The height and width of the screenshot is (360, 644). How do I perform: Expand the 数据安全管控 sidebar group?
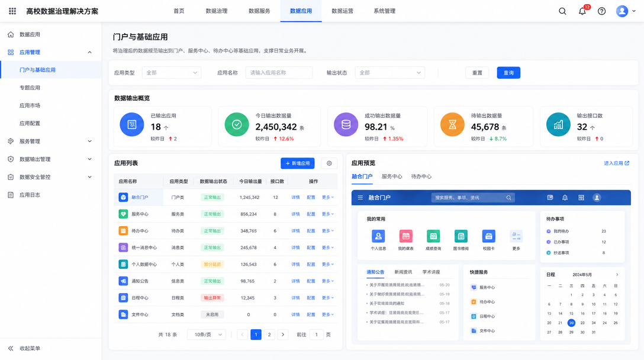pos(89,177)
